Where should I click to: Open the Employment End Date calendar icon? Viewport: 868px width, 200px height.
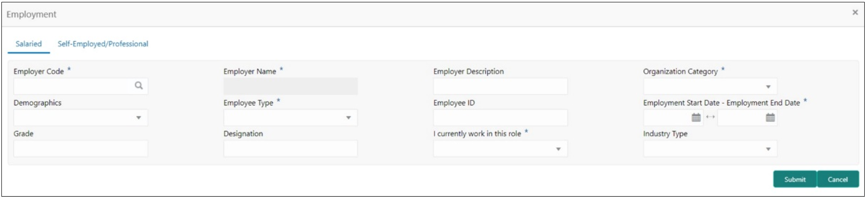click(770, 118)
